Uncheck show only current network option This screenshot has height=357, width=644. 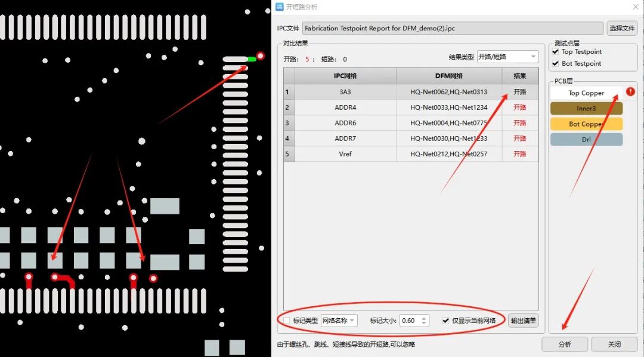pos(446,321)
